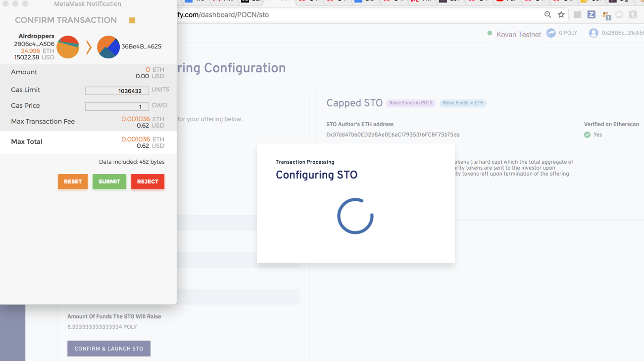Open the Zotero extension icon

[x=592, y=14]
